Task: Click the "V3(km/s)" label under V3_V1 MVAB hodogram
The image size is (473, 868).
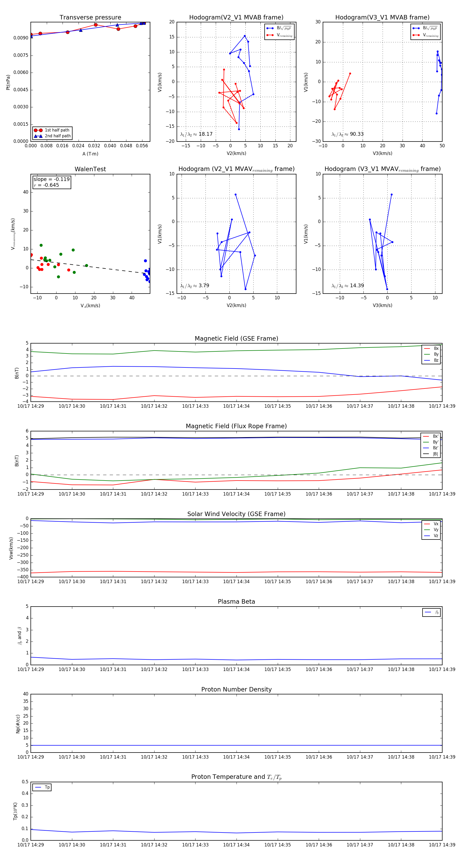Action: 382,154
